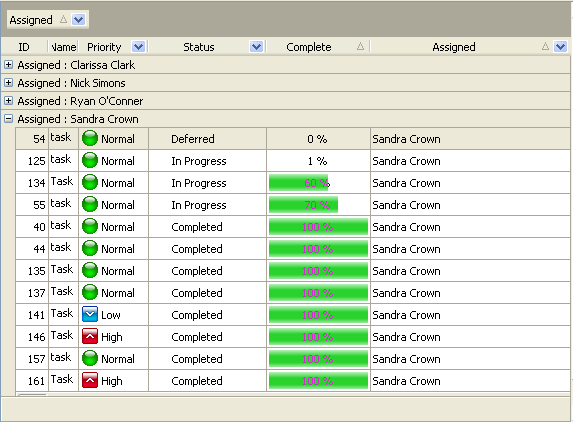Click the sort triangle in the Assigned column header
The width and height of the screenshot is (573, 422).
(545, 46)
